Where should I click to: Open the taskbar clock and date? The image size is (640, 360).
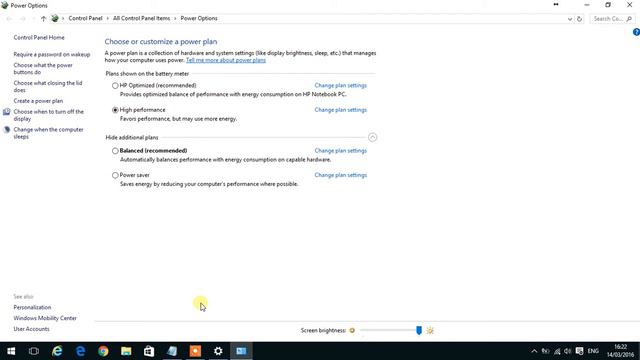tap(620, 351)
